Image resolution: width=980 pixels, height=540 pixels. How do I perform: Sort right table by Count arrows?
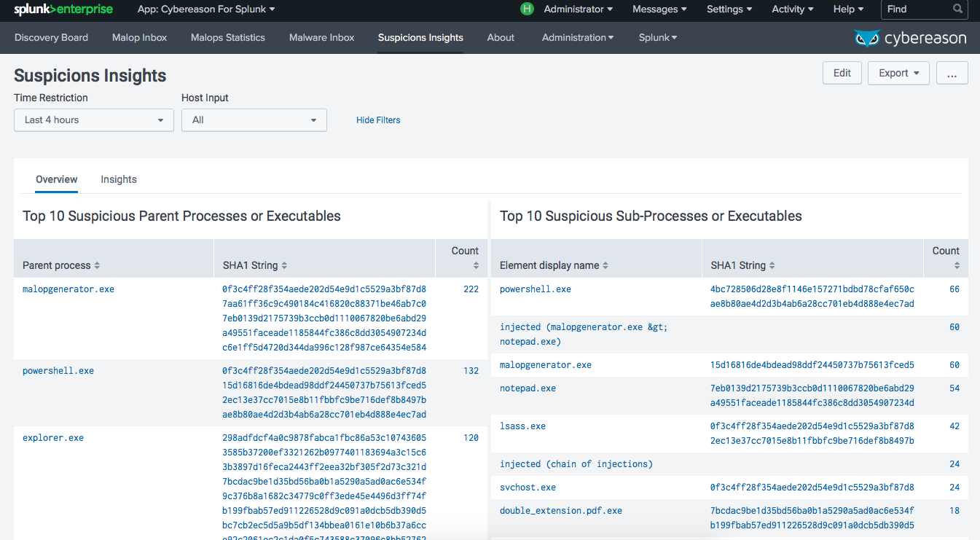[x=957, y=266]
